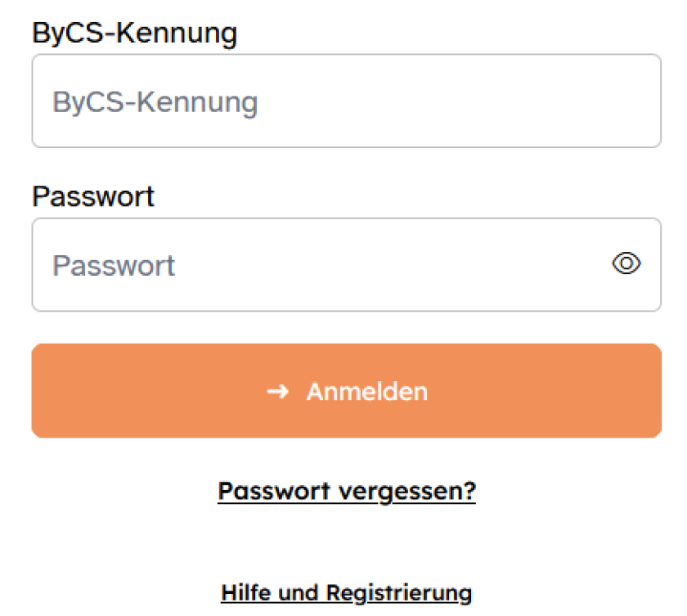The width and height of the screenshot is (687, 616).
Task: Select the ByCS-Kennung field label
Action: pos(134,33)
